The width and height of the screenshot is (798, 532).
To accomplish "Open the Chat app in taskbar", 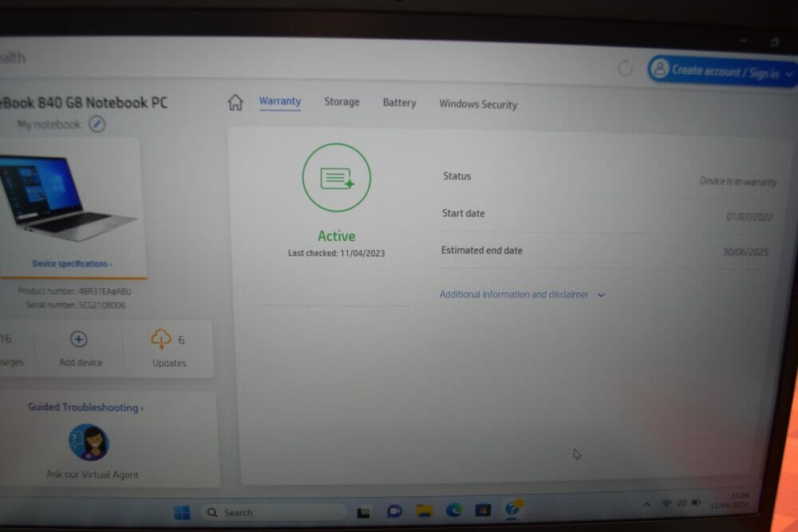I will [x=394, y=511].
